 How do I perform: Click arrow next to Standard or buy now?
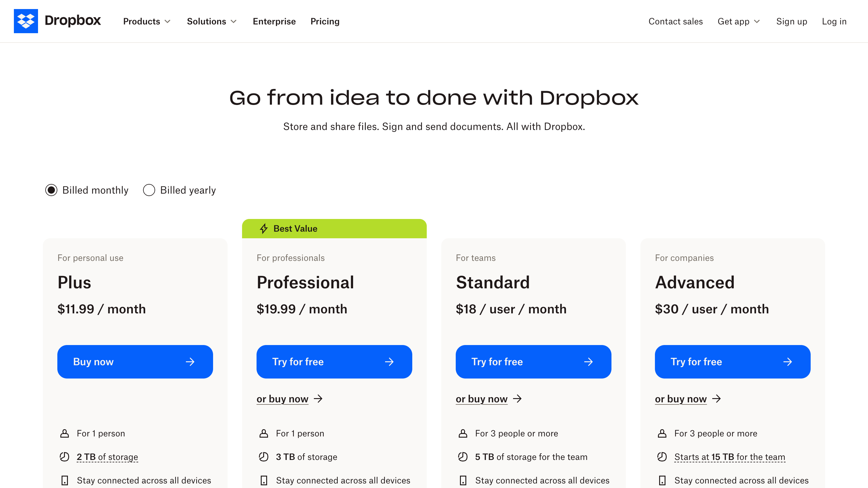click(517, 399)
